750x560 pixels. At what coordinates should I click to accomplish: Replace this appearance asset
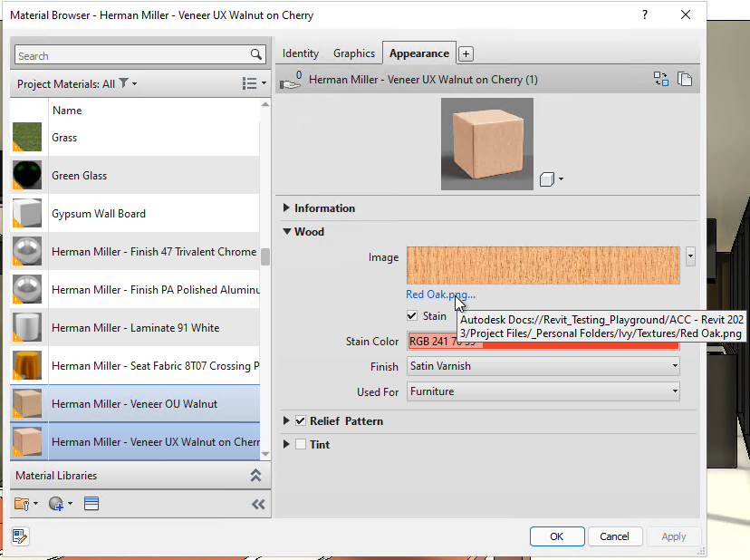point(661,79)
